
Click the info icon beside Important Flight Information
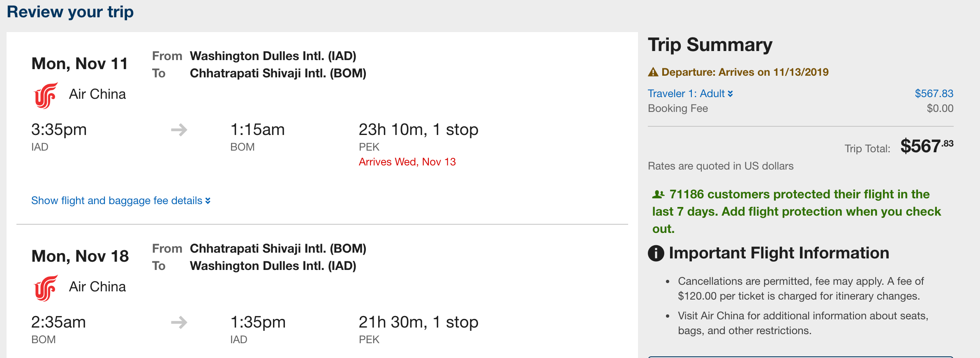[656, 253]
